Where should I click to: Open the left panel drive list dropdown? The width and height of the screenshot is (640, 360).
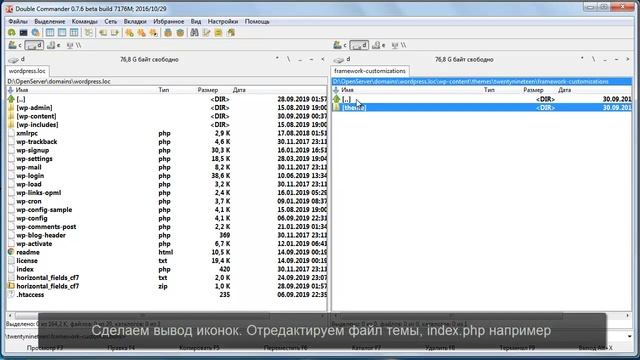pyautogui.click(x=16, y=60)
